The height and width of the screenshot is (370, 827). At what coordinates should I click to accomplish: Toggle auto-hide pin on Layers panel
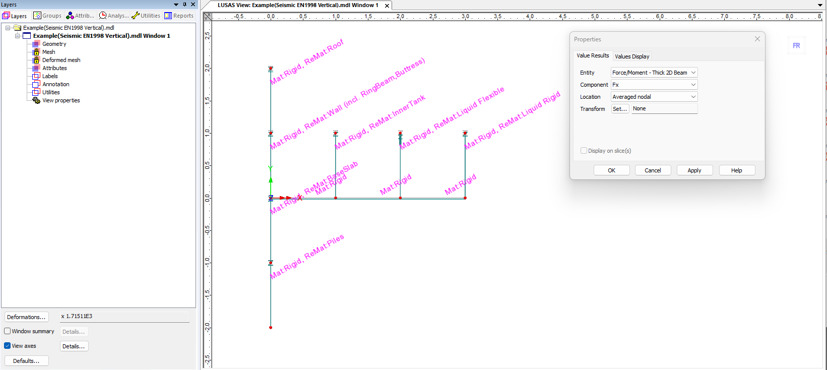185,4
